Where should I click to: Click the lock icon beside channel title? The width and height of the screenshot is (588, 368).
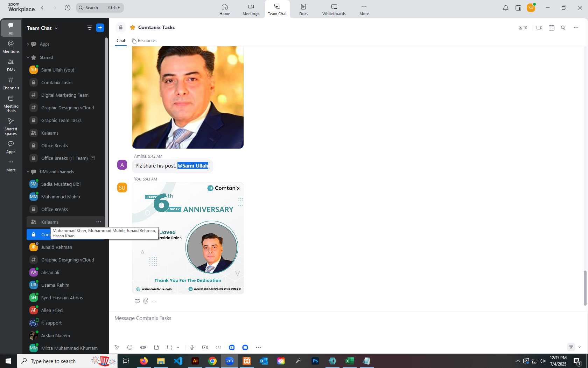121,27
